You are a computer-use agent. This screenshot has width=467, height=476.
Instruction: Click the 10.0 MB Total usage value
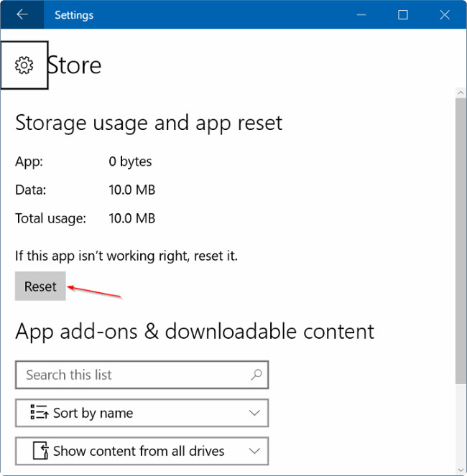[x=132, y=218]
